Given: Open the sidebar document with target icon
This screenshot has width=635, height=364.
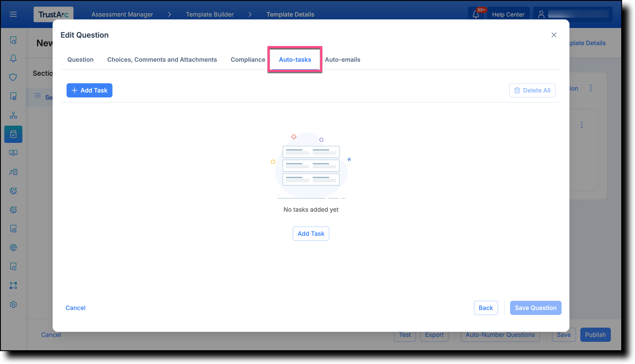Looking at the screenshot, I should pyautogui.click(x=13, y=228).
